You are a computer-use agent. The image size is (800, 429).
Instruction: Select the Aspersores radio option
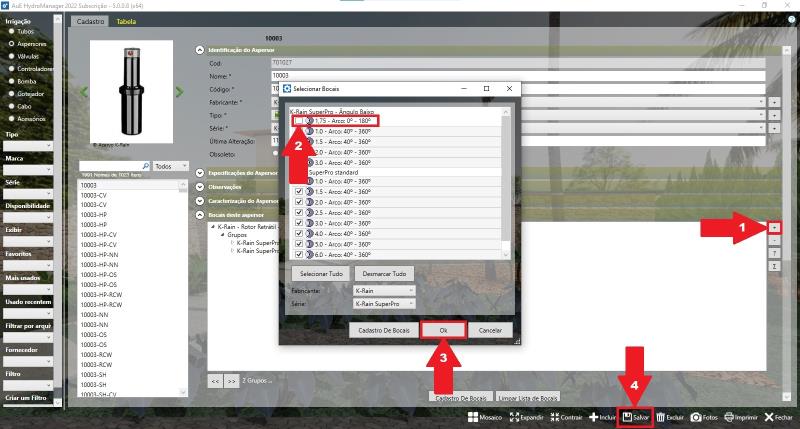pyautogui.click(x=12, y=45)
